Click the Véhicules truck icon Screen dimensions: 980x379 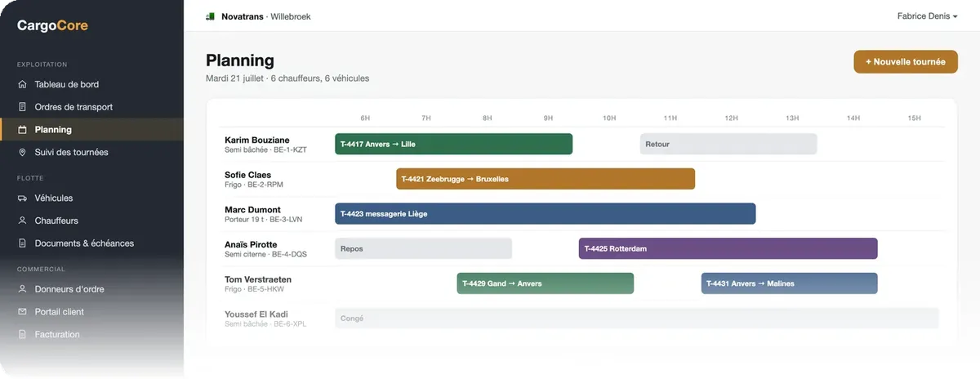[22, 198]
